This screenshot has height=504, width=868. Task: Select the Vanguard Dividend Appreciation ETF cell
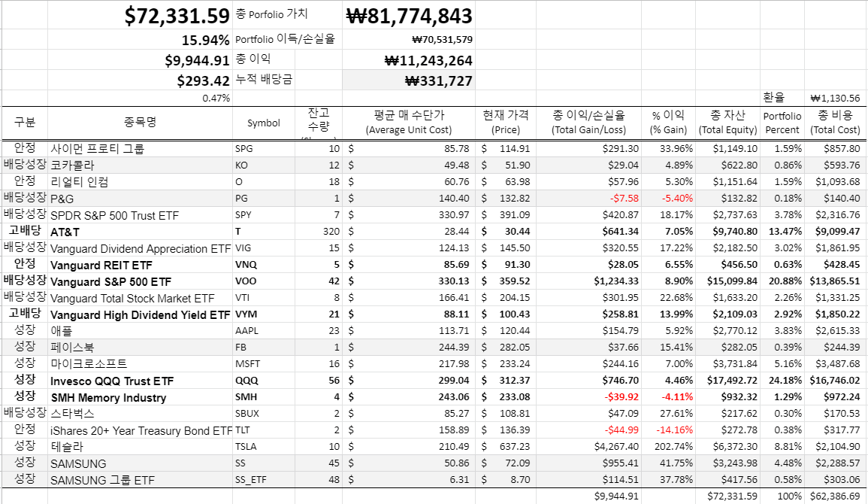(x=140, y=248)
